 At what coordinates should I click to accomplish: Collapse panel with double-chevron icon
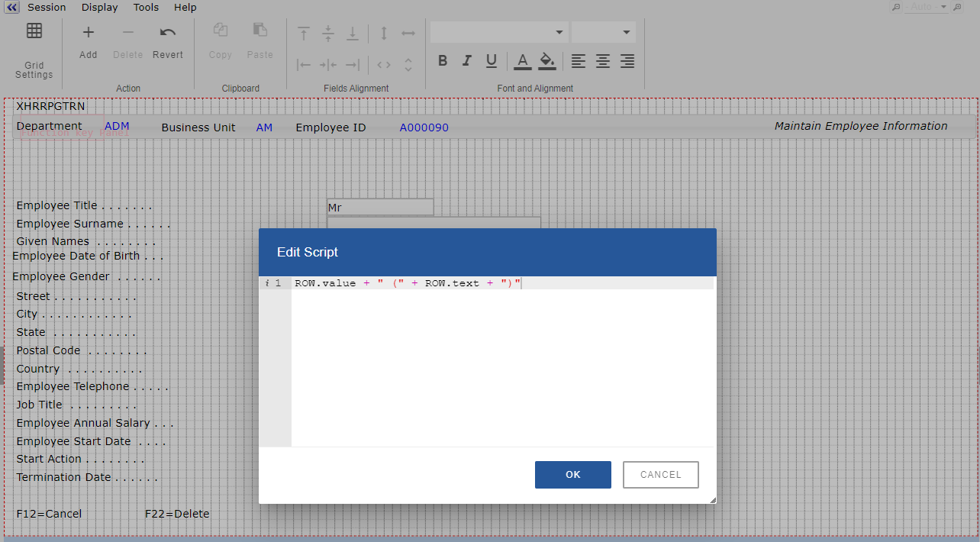(x=11, y=7)
